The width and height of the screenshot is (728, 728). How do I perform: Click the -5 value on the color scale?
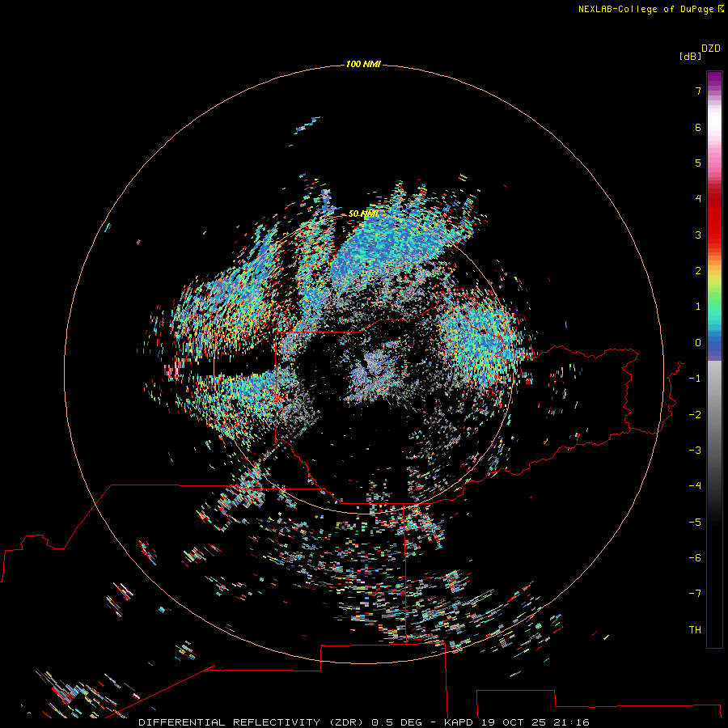(x=695, y=523)
